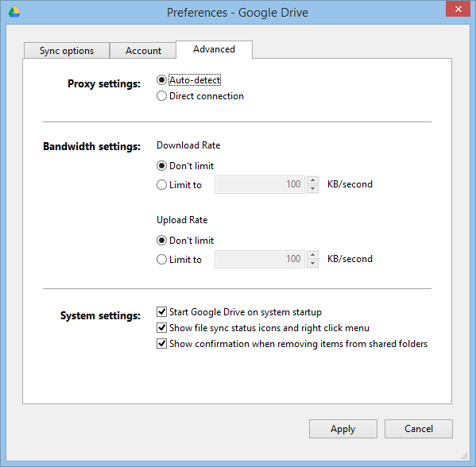Image resolution: width=476 pixels, height=467 pixels.
Task: Click the Cancel button
Action: coord(419,429)
